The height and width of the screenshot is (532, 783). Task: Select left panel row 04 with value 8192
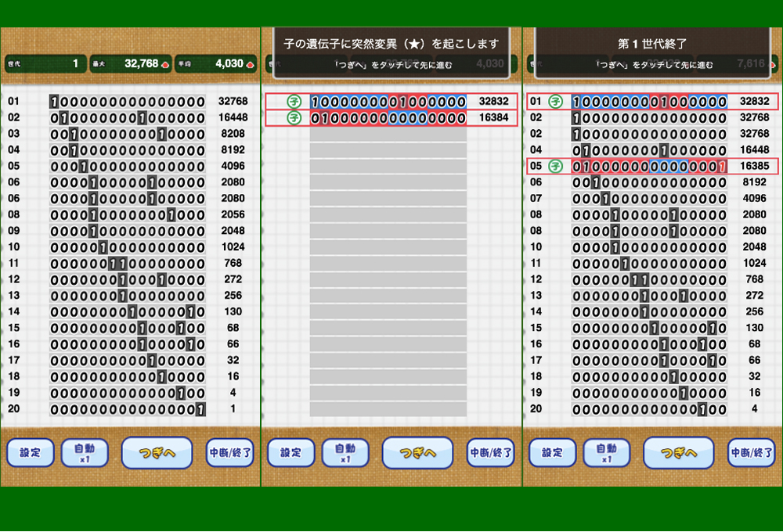[x=128, y=150]
